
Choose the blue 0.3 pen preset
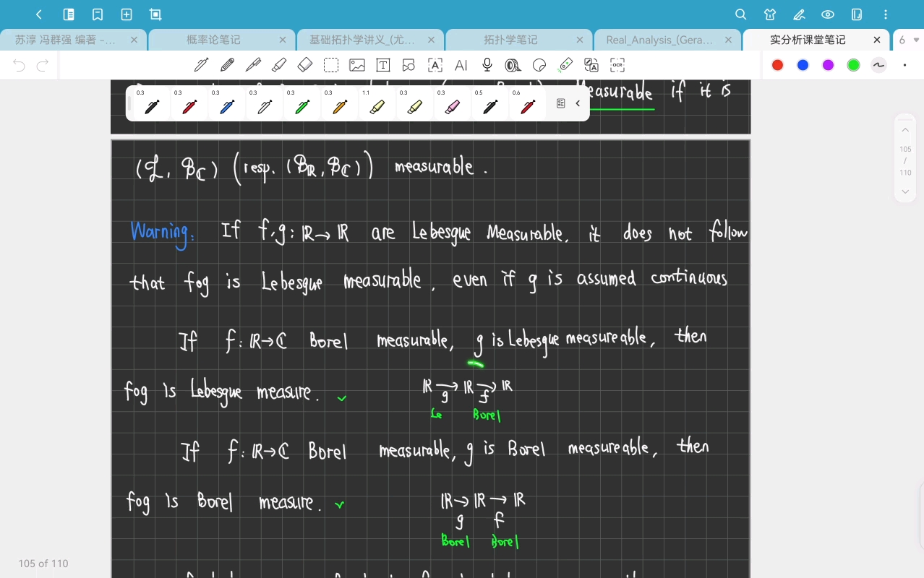(227, 103)
